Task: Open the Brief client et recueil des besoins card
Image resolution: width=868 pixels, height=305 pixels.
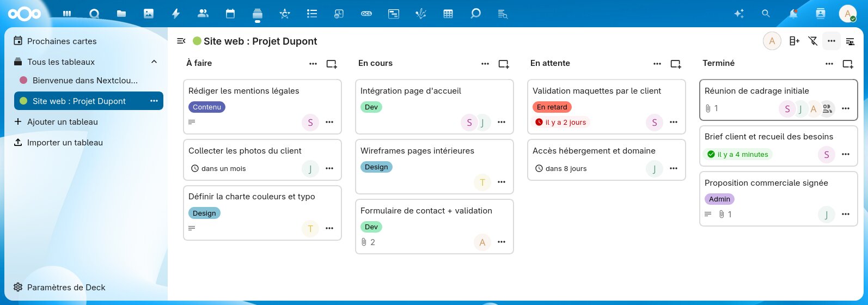Action: [779, 146]
